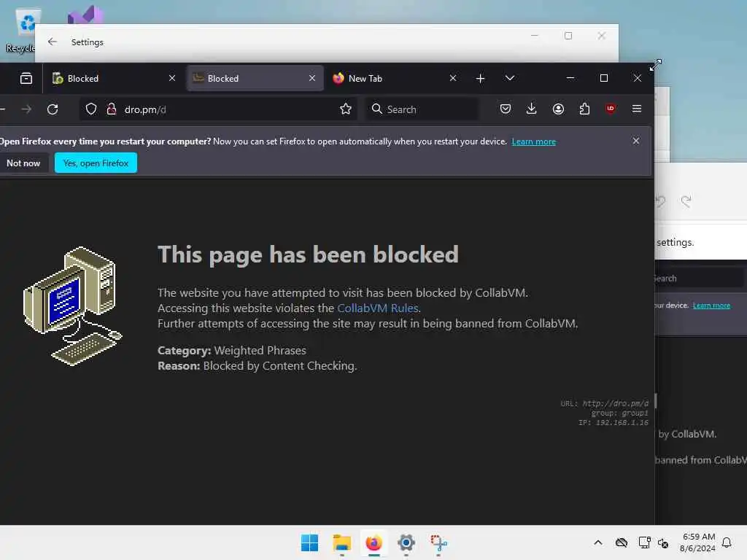Open Firefox application hamburger menu

coord(636,109)
